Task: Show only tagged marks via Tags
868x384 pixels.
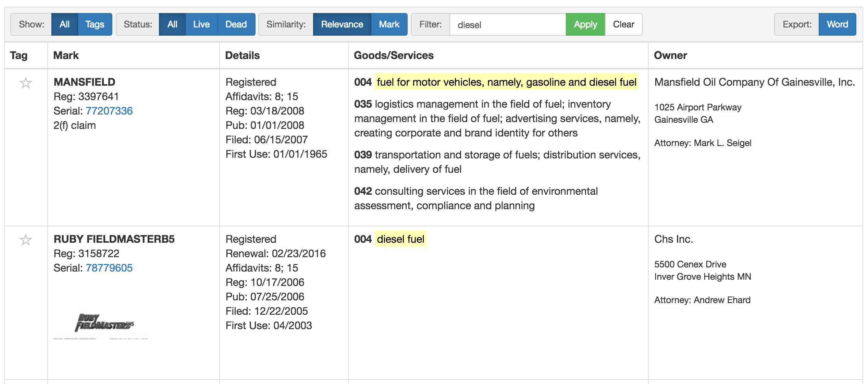Action: 95,24
